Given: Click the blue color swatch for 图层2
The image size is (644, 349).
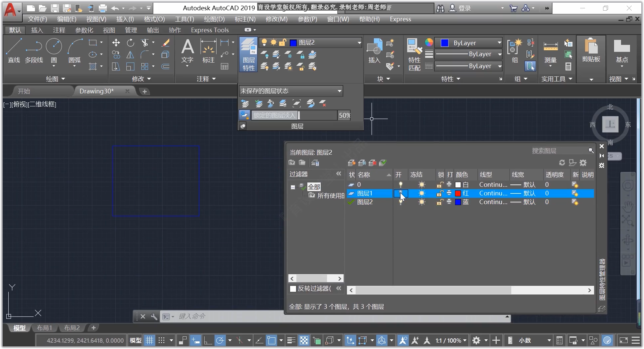Looking at the screenshot, I should click(x=458, y=202).
